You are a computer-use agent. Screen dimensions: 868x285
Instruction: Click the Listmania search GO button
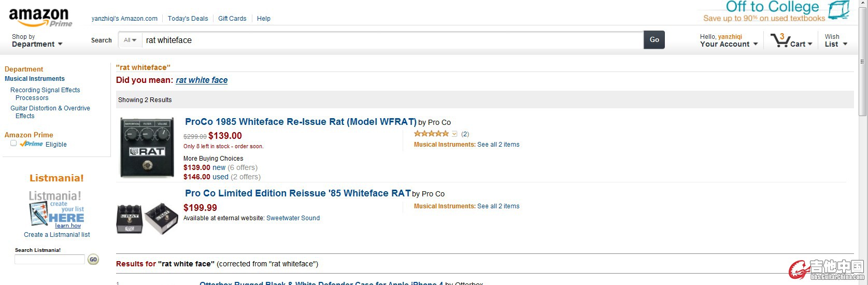click(93, 260)
